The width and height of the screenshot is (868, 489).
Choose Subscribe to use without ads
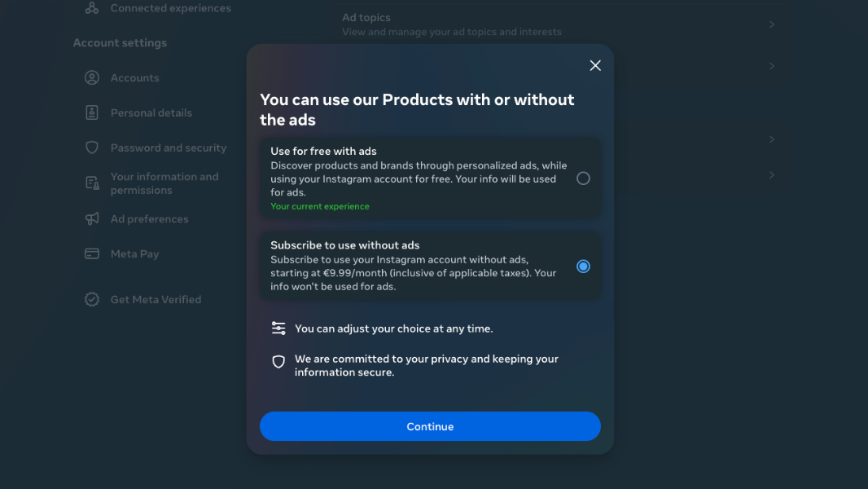[x=583, y=266]
